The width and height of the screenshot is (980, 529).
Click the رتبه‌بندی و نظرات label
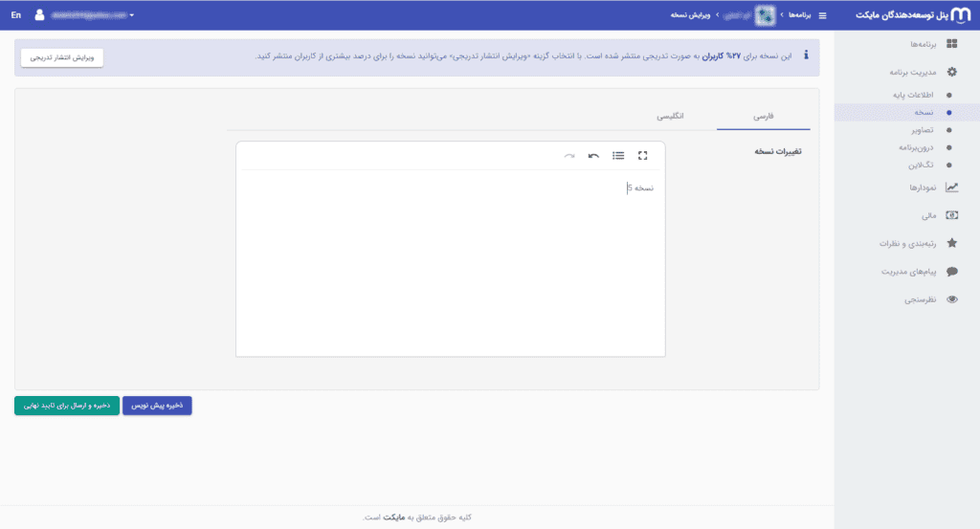coord(908,244)
